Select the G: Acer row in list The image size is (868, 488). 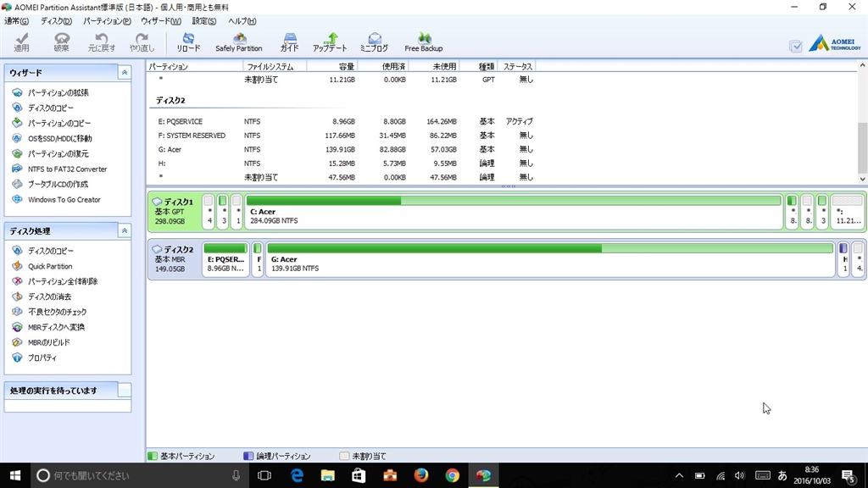point(346,149)
